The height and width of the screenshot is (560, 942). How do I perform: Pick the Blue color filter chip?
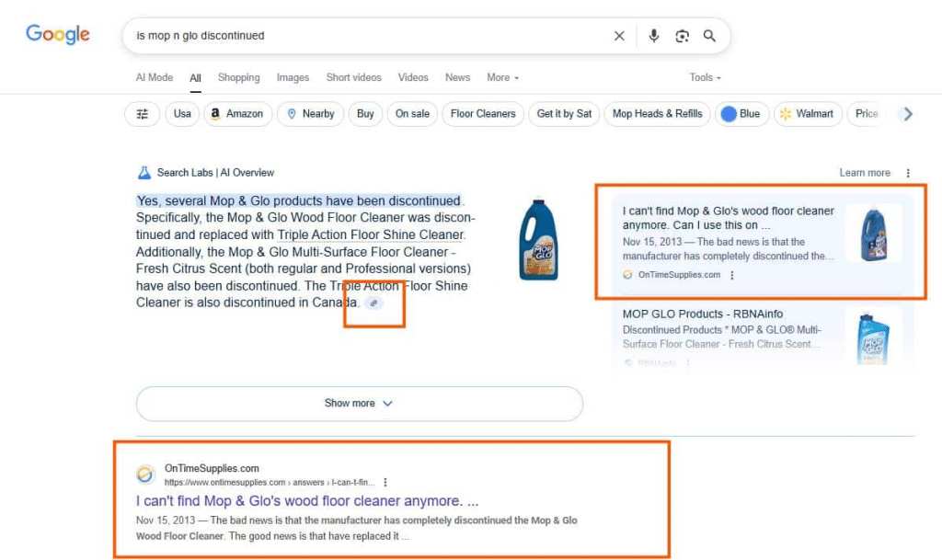pos(742,114)
